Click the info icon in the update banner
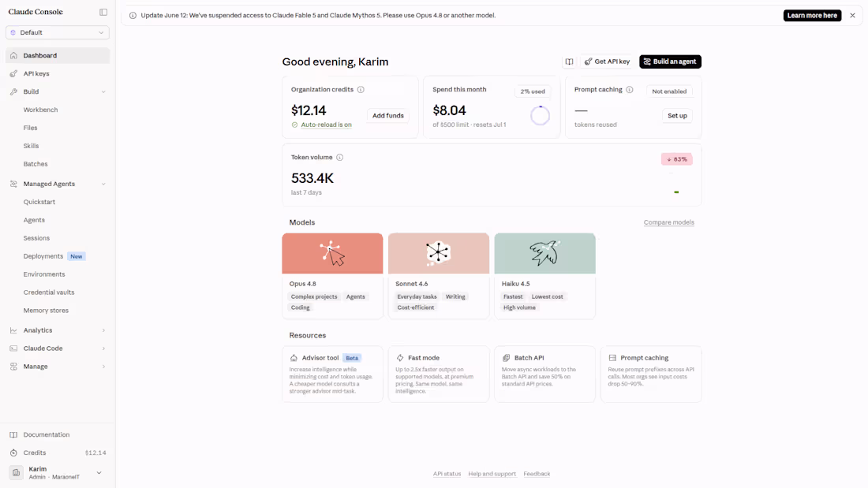 pyautogui.click(x=133, y=16)
